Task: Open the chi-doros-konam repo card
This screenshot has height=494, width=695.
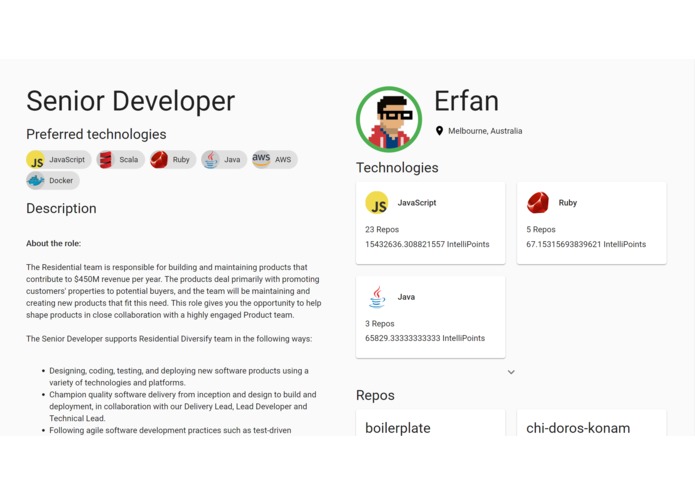Action: point(592,424)
